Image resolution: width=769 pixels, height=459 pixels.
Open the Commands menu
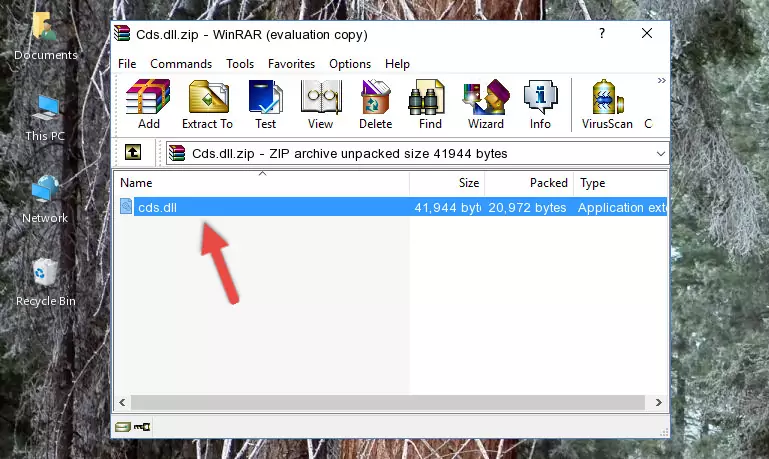tap(181, 64)
